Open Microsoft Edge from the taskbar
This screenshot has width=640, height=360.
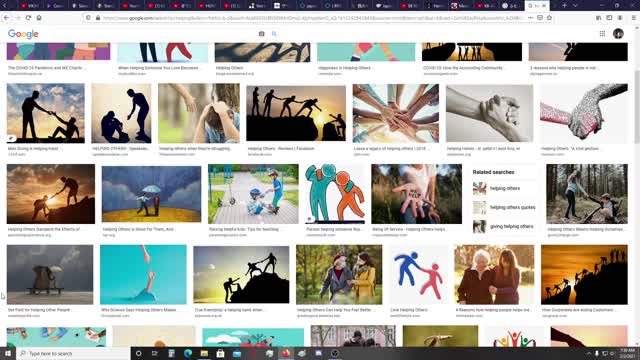[x=188, y=353]
